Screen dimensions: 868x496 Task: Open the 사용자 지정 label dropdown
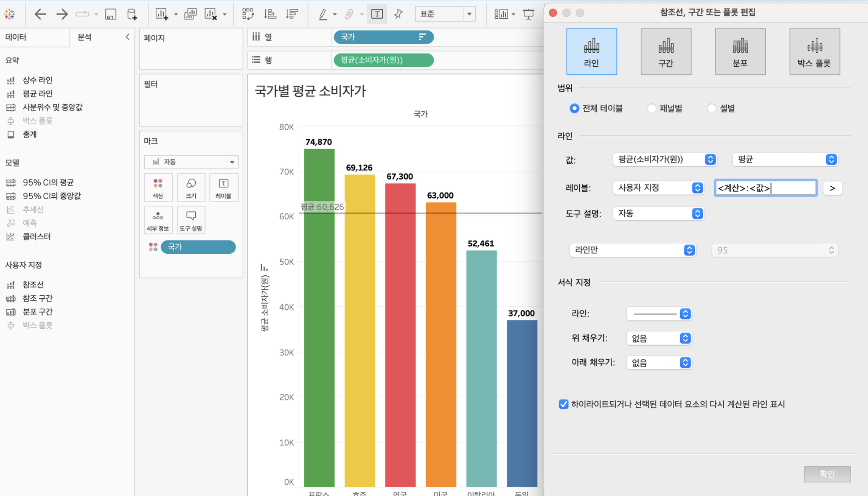coord(658,188)
